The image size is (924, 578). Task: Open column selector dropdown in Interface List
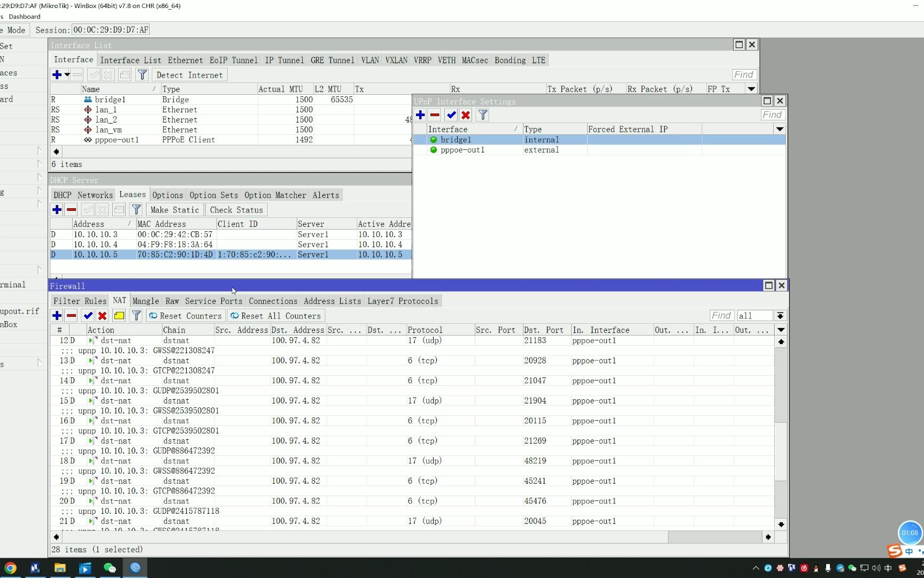pos(751,89)
